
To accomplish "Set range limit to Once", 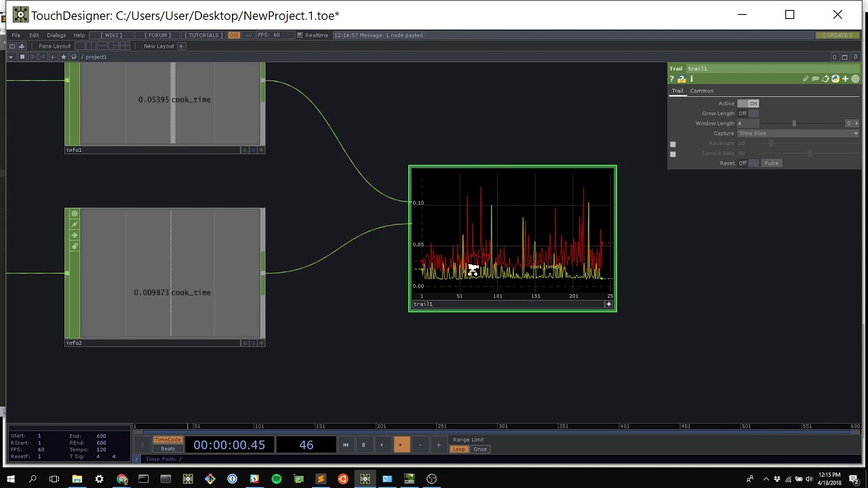I will (480, 449).
